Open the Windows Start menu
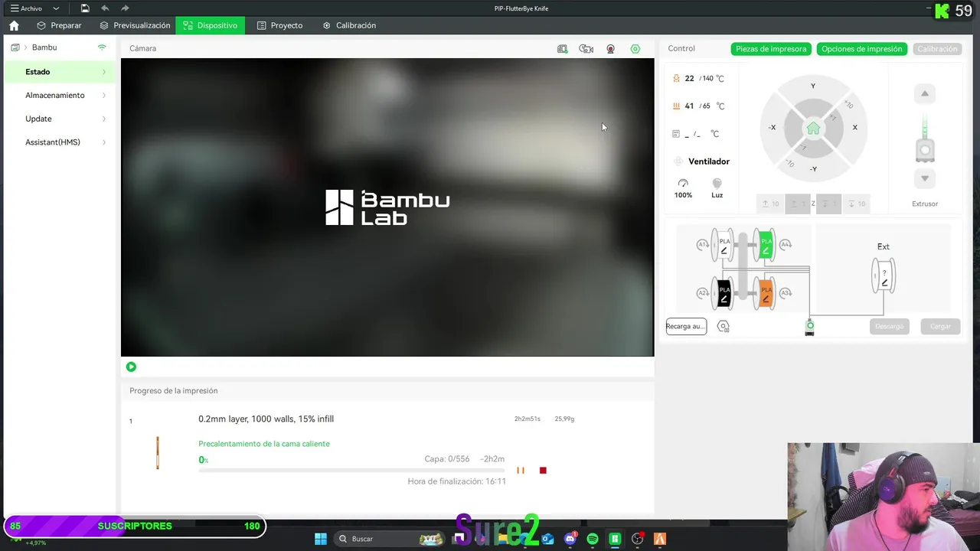 (320, 540)
